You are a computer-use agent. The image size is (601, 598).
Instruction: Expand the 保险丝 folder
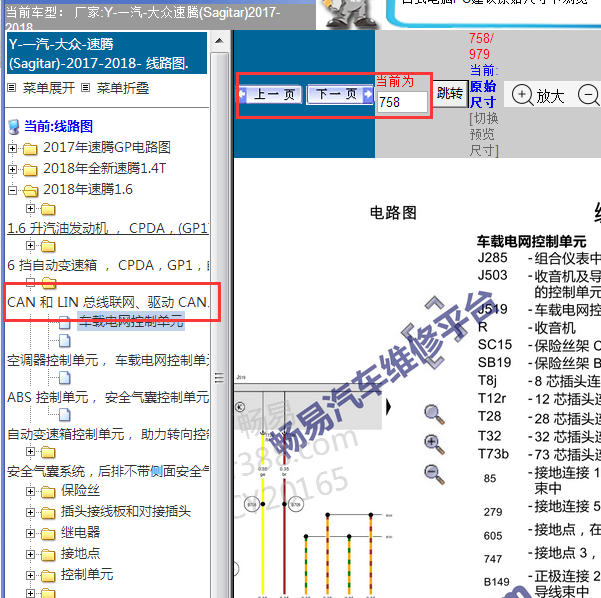[30, 491]
